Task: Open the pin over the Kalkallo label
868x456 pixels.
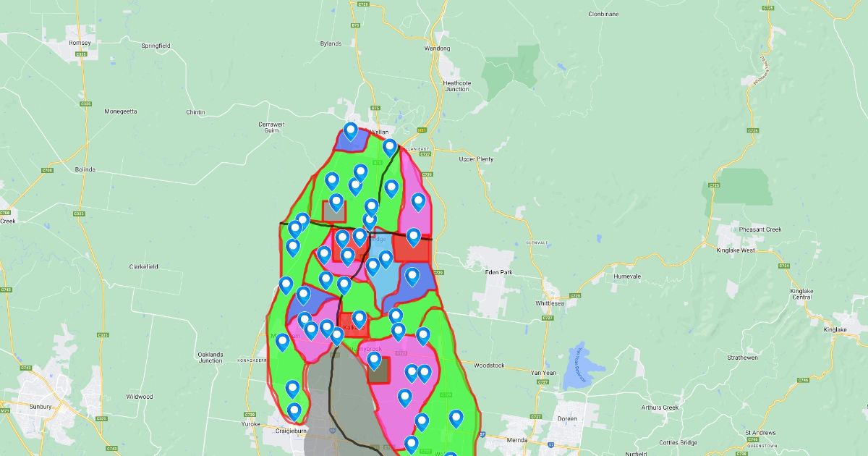Action: coord(359,318)
